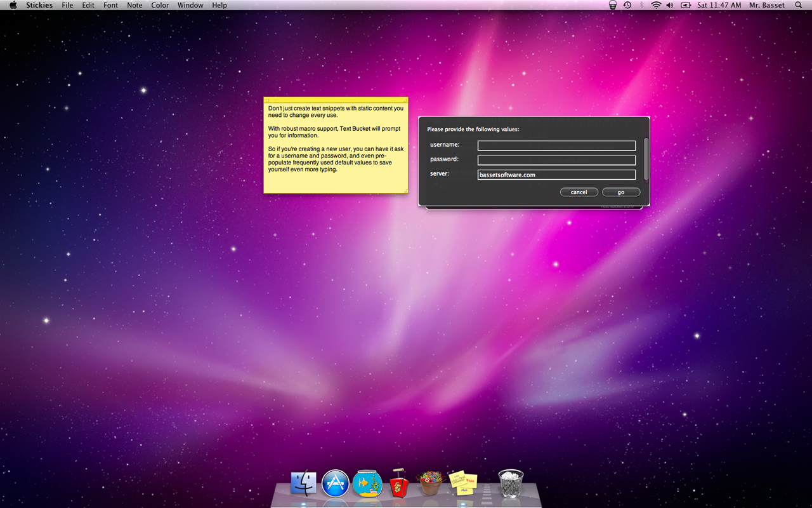Open the Color menu in Stickies
The height and width of the screenshot is (508, 812).
point(160,5)
